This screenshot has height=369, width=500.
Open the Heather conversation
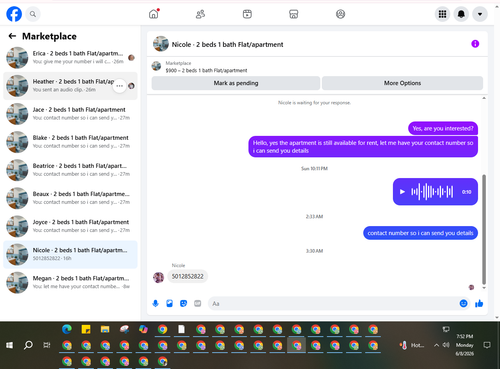[70, 86]
